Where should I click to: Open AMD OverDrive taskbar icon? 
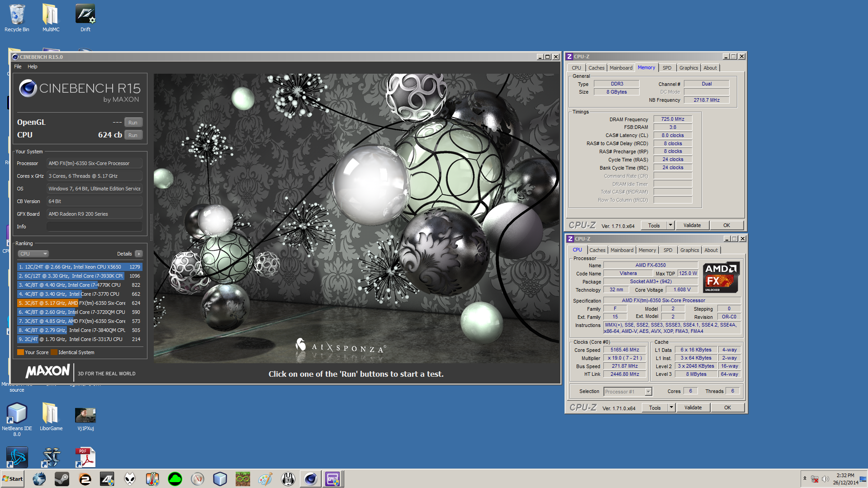point(107,479)
